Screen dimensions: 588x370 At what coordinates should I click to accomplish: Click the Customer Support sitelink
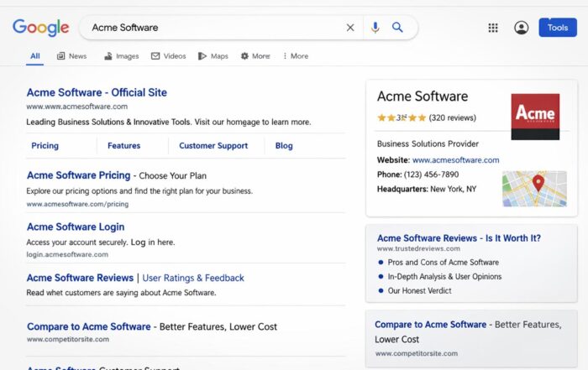pyautogui.click(x=213, y=145)
